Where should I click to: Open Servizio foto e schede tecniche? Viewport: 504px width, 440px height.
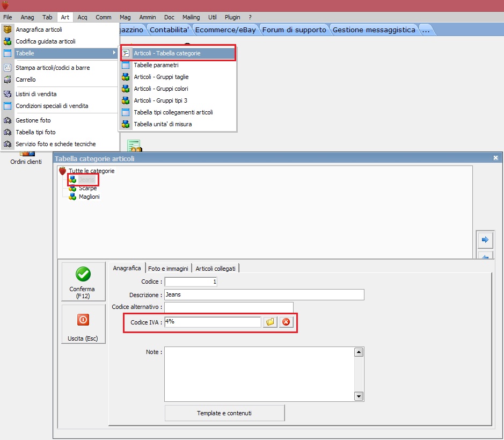point(60,144)
